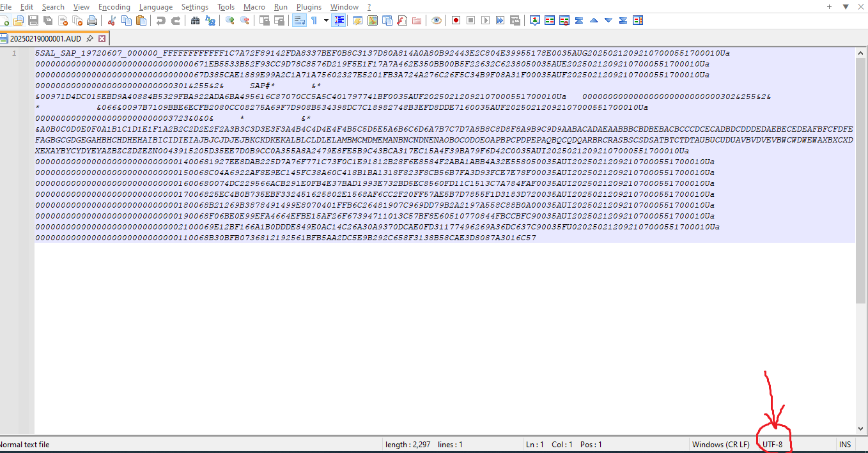The height and width of the screenshot is (453, 868).
Task: Zoom out with the magnifier minus icon
Action: click(244, 20)
